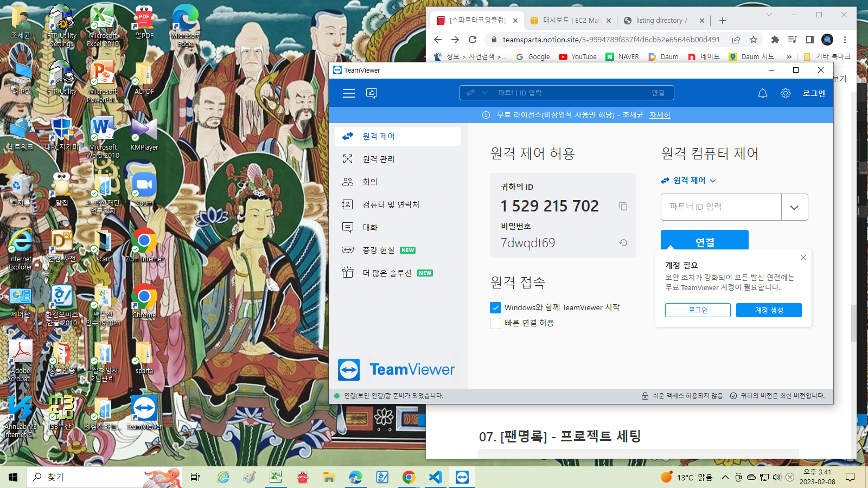Open YouTube bookmark in Chrome
868x488 pixels.
pyautogui.click(x=578, y=56)
